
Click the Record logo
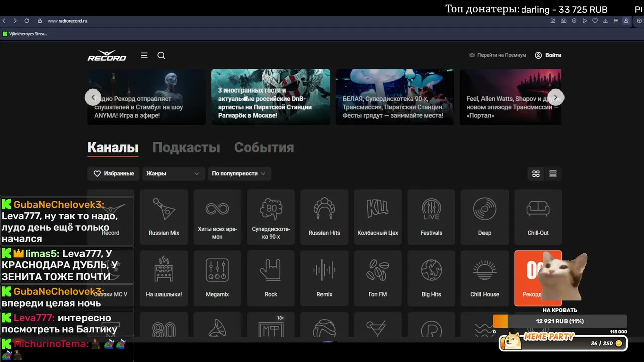(x=107, y=56)
